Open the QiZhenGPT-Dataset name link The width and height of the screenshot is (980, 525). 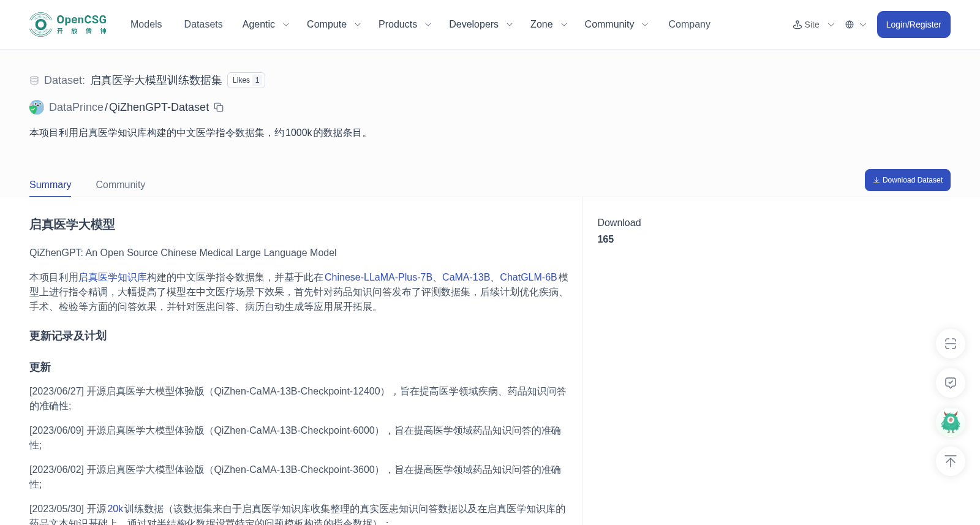(159, 107)
